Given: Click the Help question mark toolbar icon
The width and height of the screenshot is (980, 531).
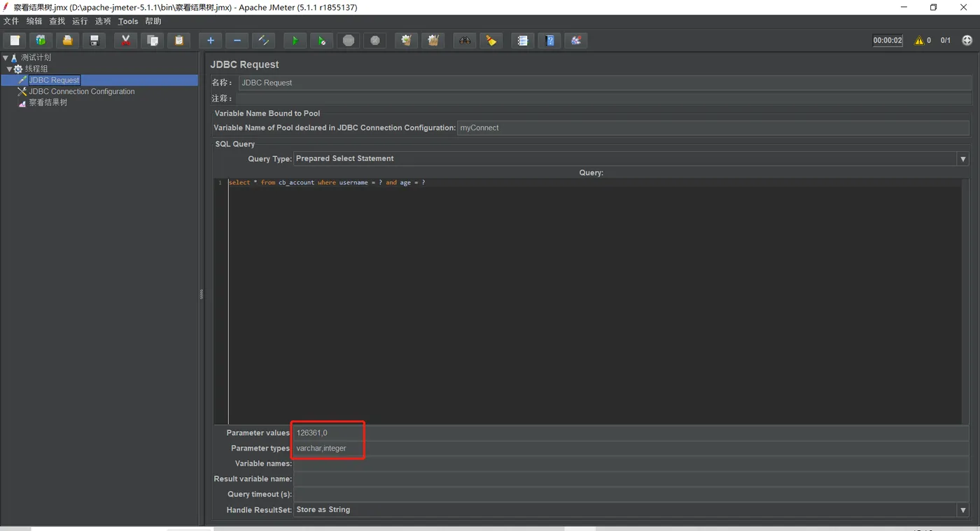Looking at the screenshot, I should coord(549,41).
